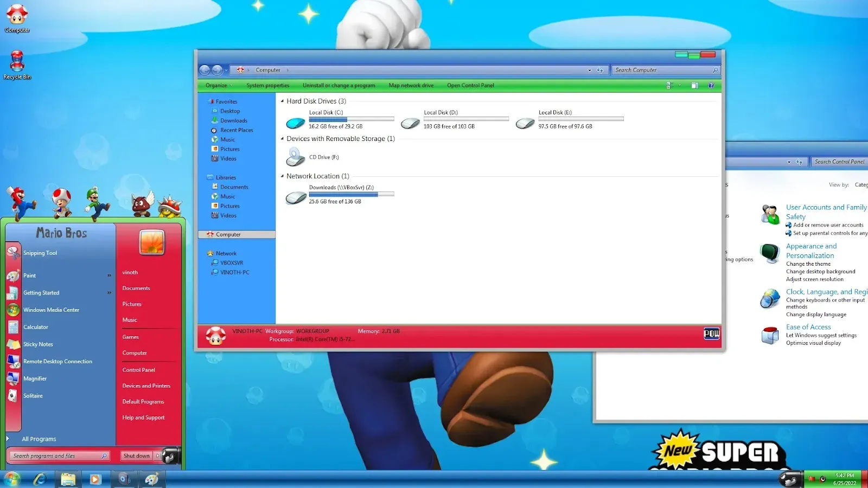Collapse Devices with Removable Storage group

282,139
